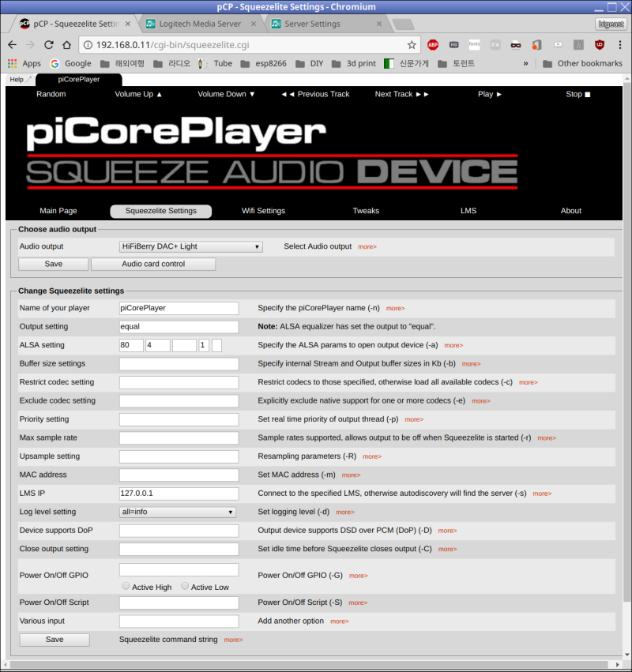Viewport: 632px width, 672px height.
Task: Switch to the Logitech Media Server tab
Action: click(200, 24)
